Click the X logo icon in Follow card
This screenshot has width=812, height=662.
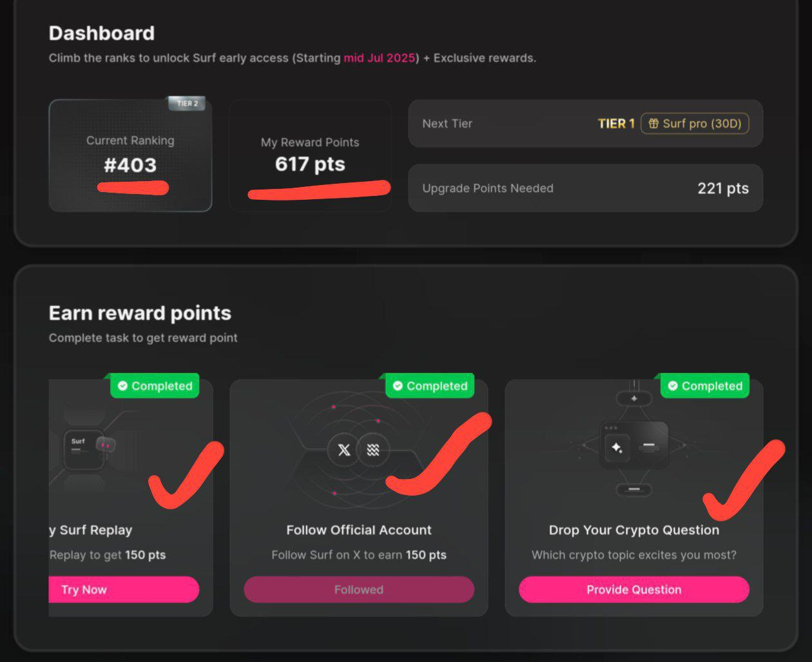pos(344,450)
